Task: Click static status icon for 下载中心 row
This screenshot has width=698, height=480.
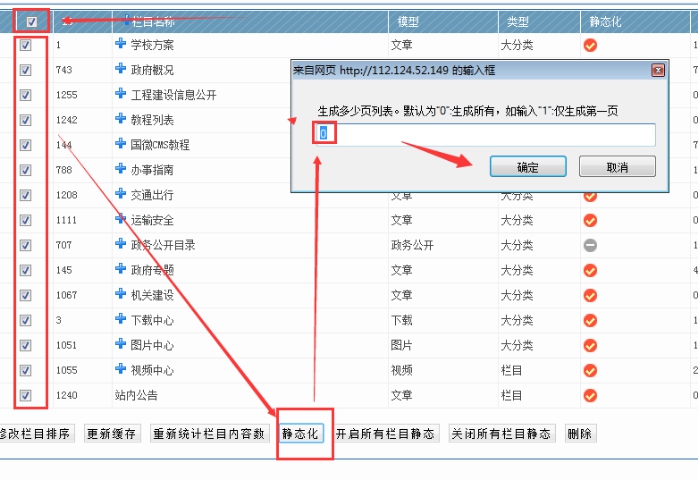Action: tap(590, 320)
